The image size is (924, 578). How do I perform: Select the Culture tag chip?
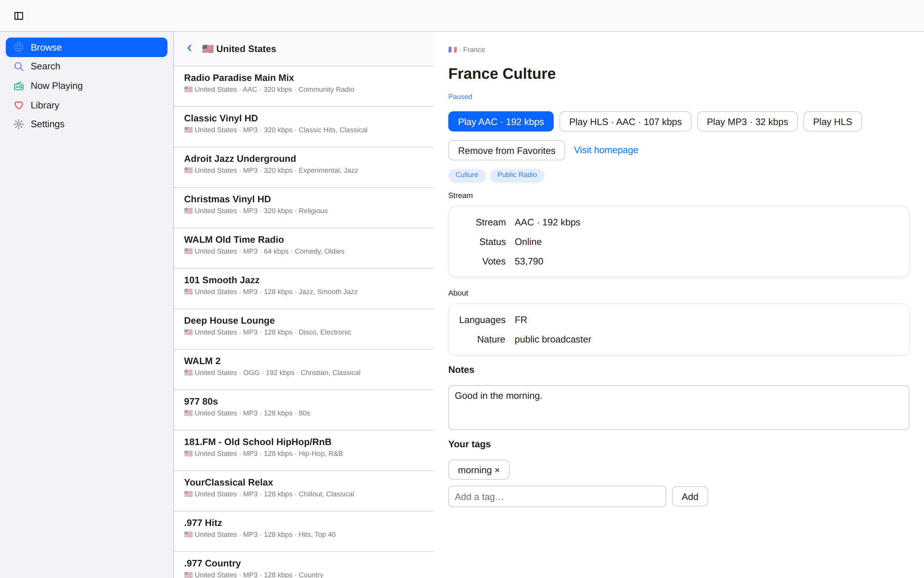pyautogui.click(x=467, y=175)
